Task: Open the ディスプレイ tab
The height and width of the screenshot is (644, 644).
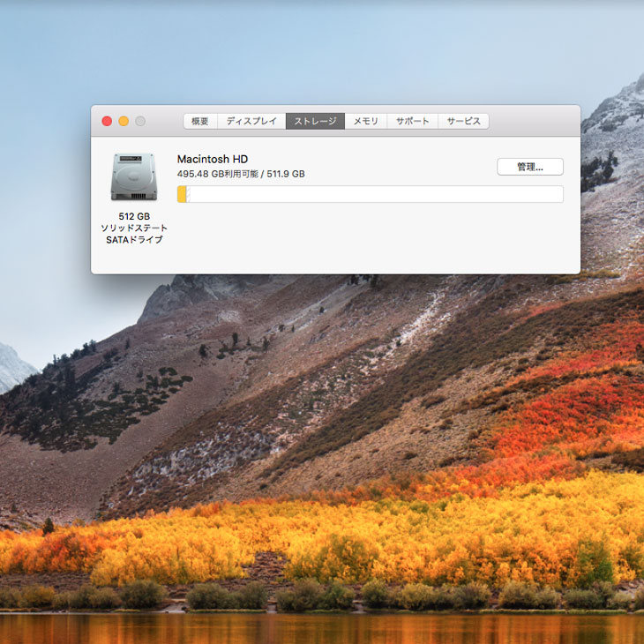Action: tap(251, 121)
